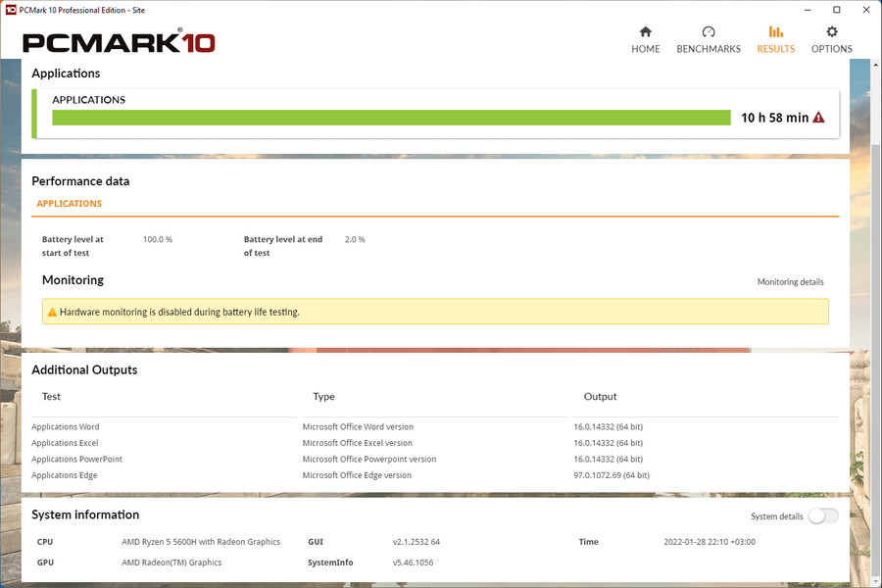The width and height of the screenshot is (882, 588).
Task: Click Microsoft Office Edge version text
Action: point(357,475)
